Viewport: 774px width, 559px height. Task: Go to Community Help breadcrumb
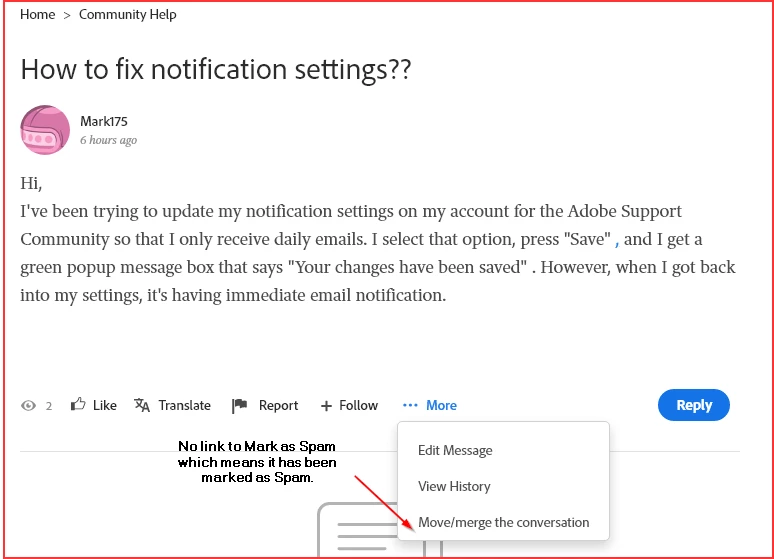tap(127, 15)
